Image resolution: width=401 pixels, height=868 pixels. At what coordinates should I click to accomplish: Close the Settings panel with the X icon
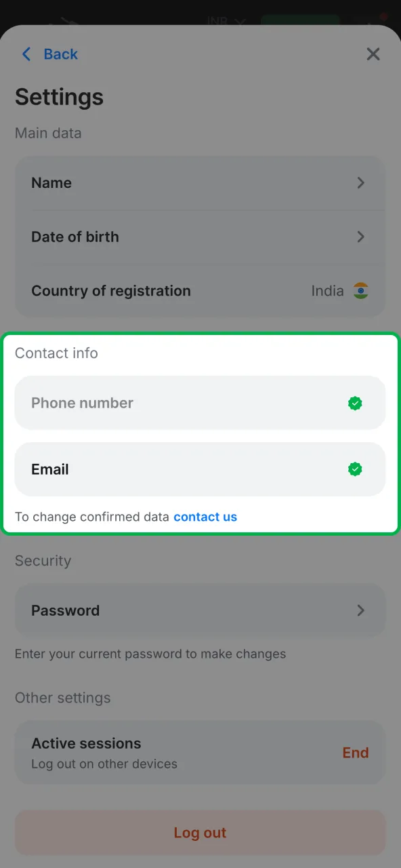[373, 54]
